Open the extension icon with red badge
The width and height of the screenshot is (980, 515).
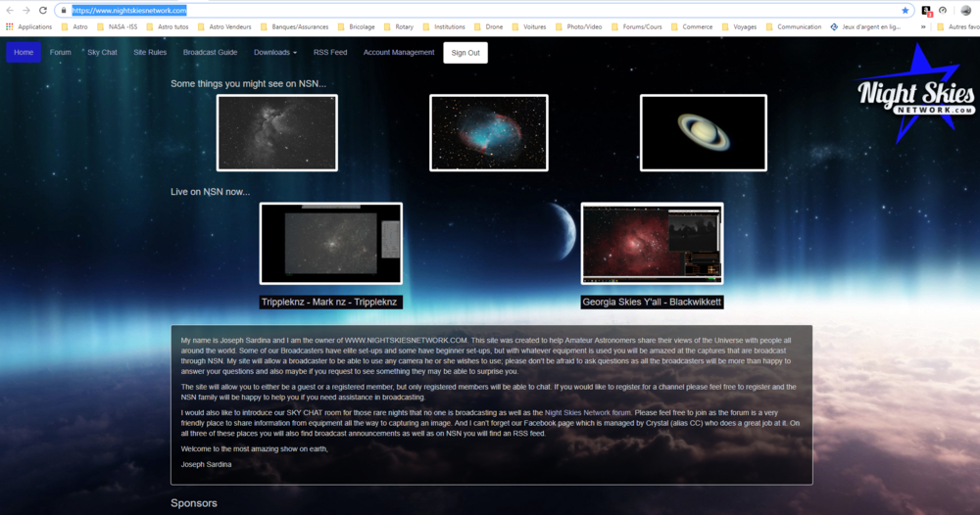click(x=927, y=11)
